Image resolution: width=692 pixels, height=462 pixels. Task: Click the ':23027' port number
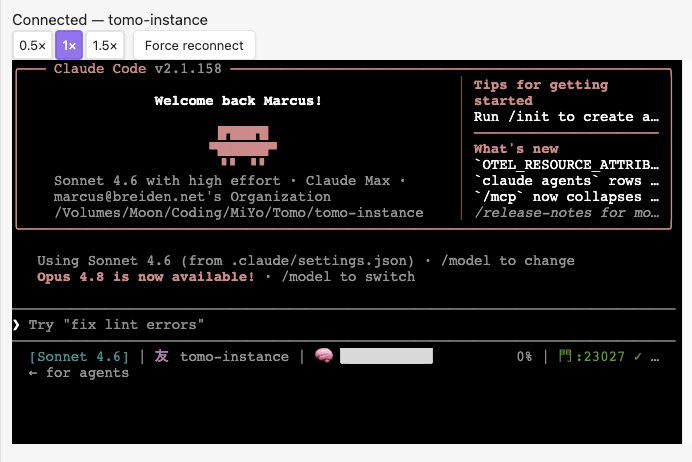[600, 357]
